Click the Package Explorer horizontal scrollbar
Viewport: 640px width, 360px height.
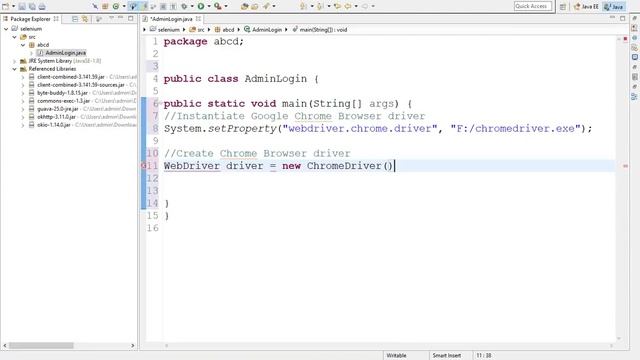(41, 346)
